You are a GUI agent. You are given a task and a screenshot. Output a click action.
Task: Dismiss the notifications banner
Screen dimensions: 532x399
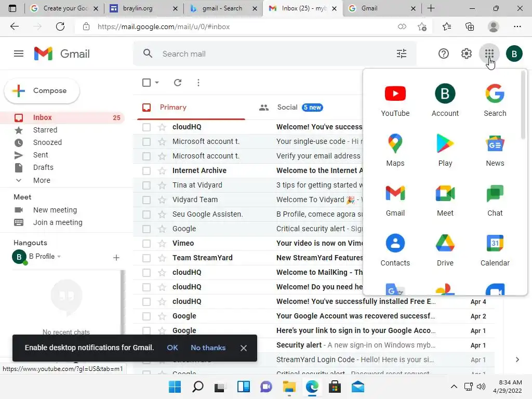[243, 348]
